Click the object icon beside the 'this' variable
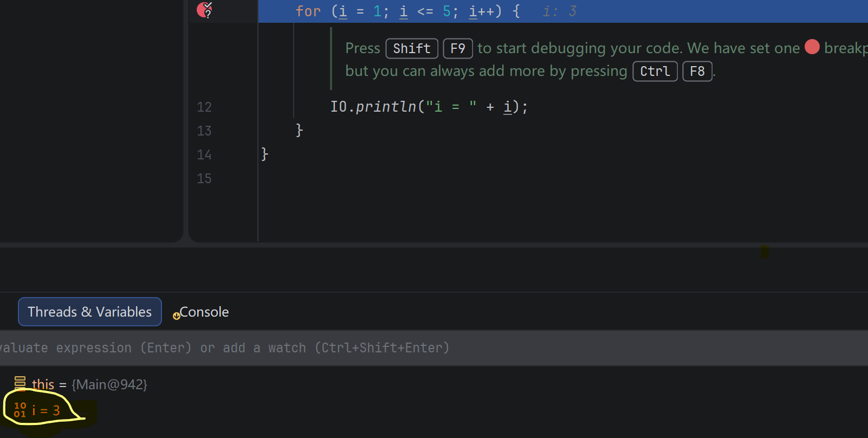The image size is (868, 438). [x=20, y=384]
